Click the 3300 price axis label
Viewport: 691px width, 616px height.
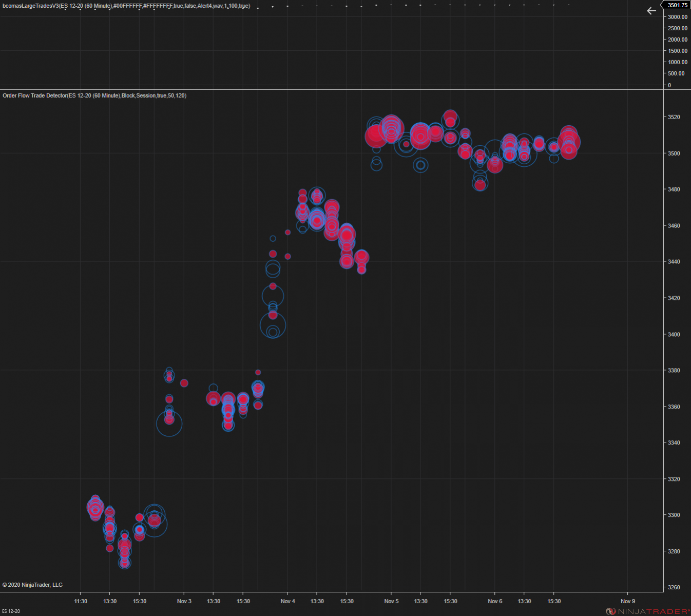[674, 515]
